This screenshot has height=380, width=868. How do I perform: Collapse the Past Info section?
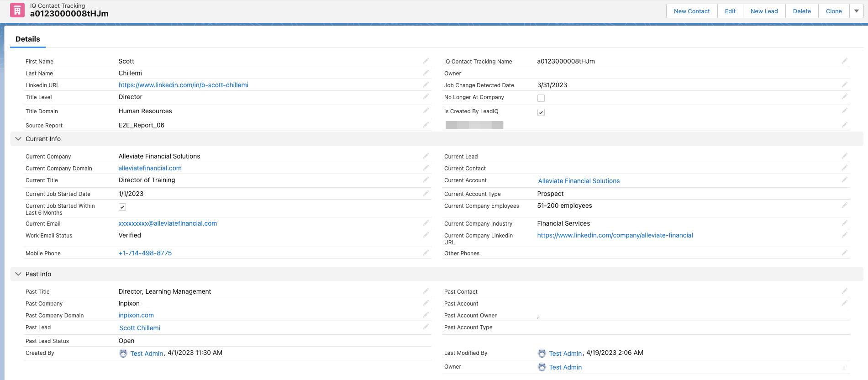pos(18,274)
